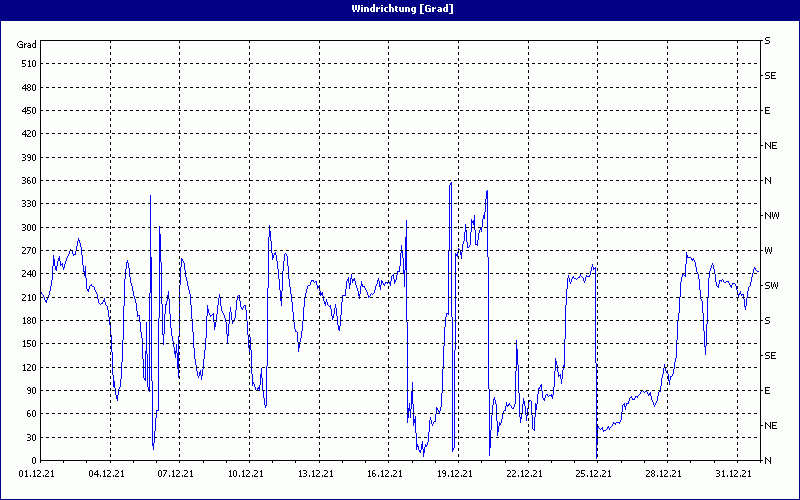The width and height of the screenshot is (800, 500).
Task: Pick the 28.12.21 date label
Action: [x=664, y=474]
